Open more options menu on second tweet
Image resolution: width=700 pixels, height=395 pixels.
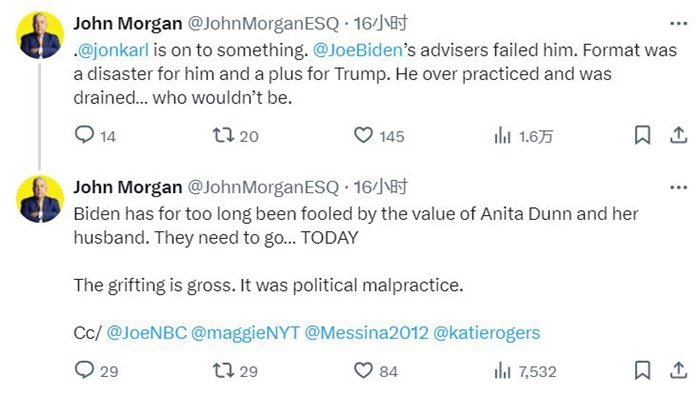tap(679, 187)
